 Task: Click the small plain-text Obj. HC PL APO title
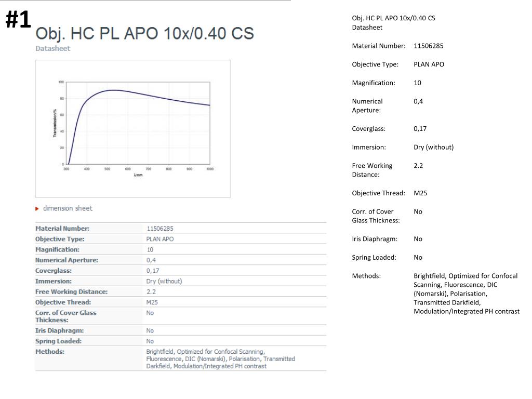click(x=394, y=18)
